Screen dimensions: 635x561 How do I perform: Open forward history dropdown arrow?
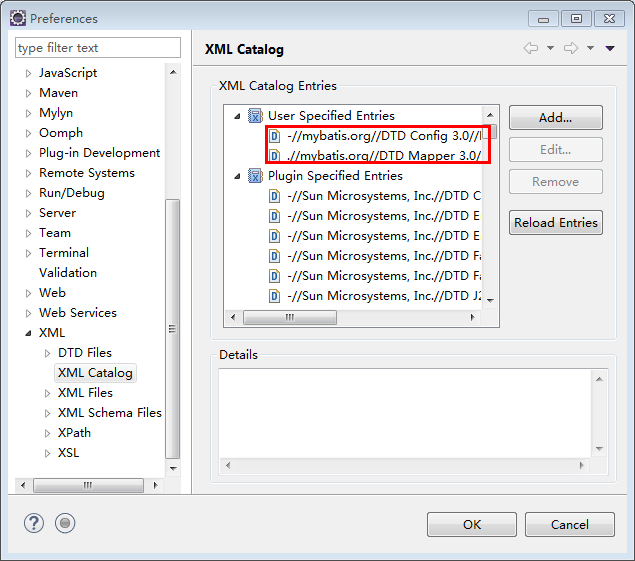pos(590,48)
